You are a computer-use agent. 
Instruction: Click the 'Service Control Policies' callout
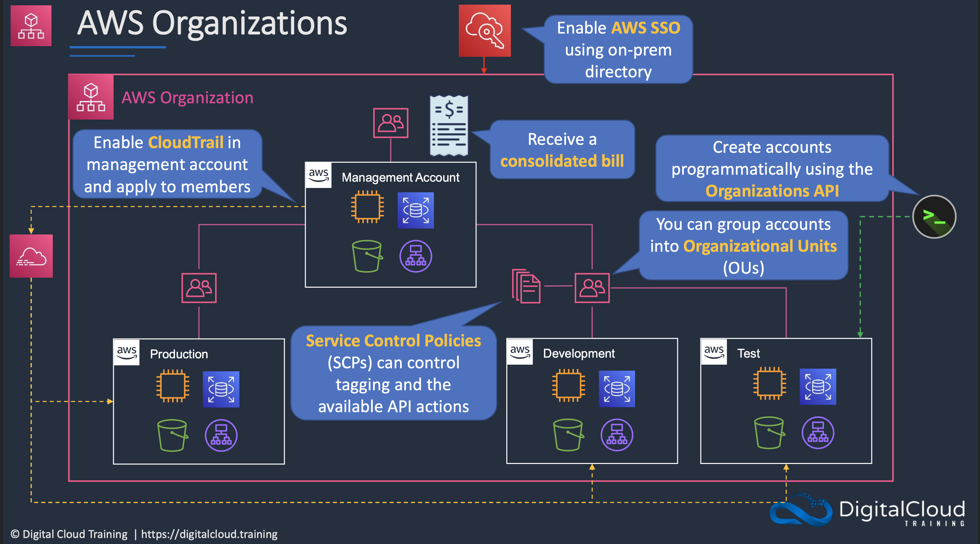tap(393, 373)
